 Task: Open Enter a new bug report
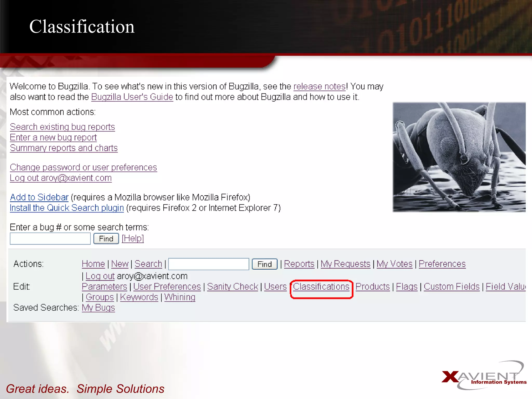53,137
